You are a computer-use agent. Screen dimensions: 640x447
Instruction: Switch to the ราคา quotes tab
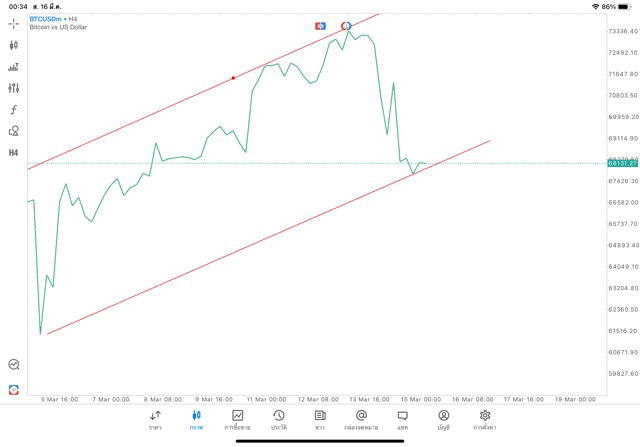pos(155,420)
